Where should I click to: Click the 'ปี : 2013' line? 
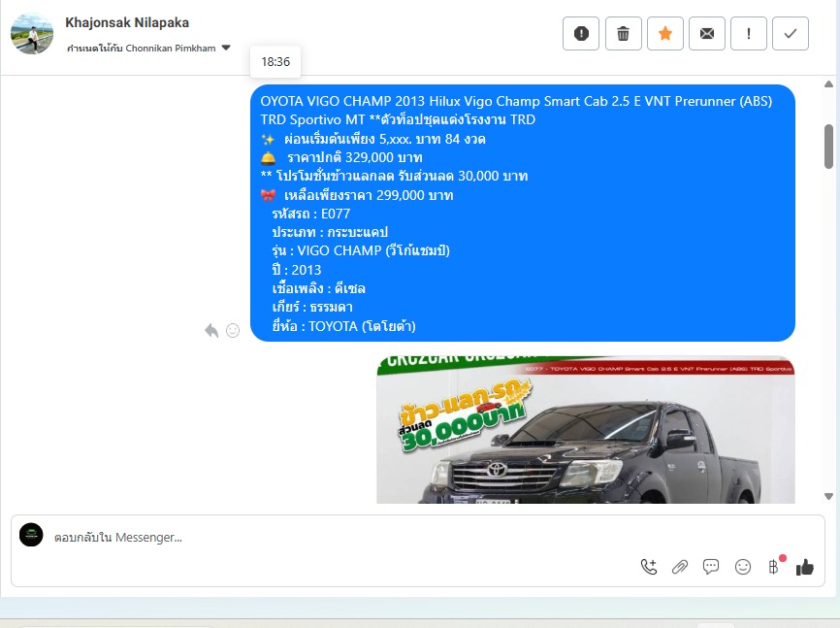[297, 270]
